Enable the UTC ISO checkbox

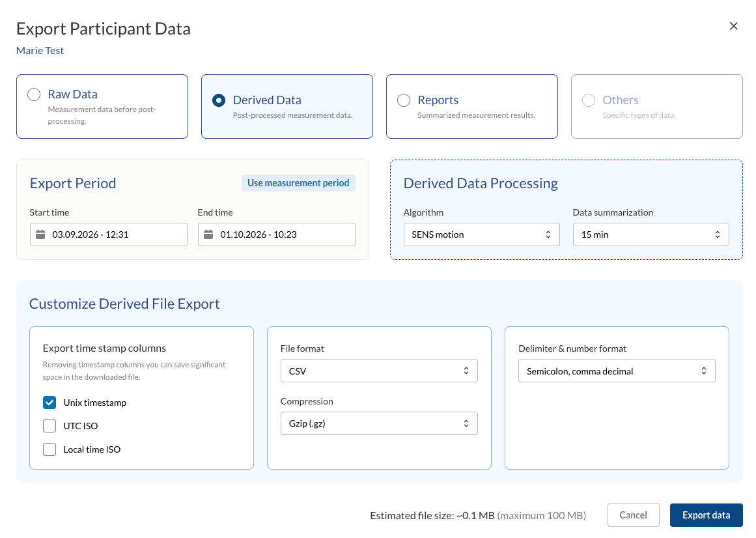[49, 426]
